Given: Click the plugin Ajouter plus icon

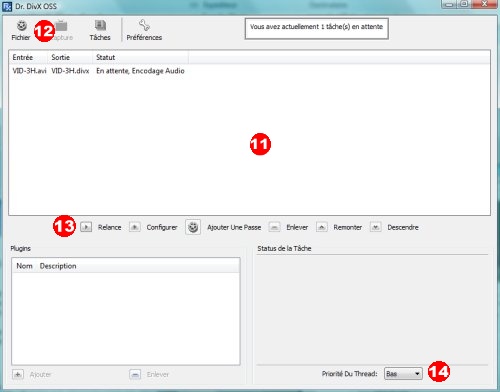Looking at the screenshot, I should pyautogui.click(x=18, y=374).
